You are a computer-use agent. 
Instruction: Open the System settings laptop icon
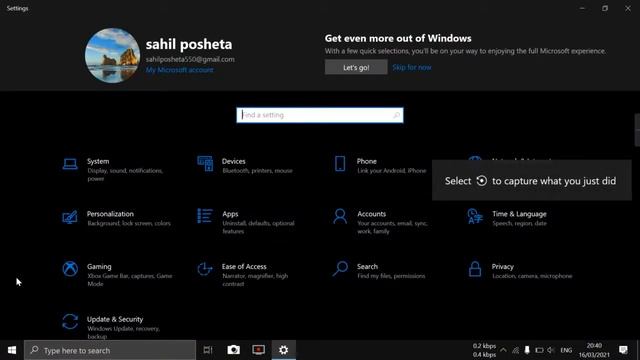[x=70, y=164]
